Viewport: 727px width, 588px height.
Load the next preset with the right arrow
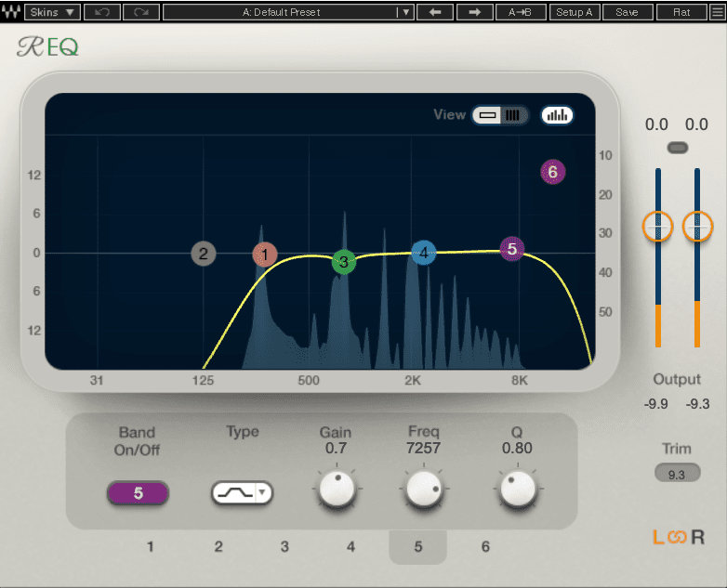point(474,12)
